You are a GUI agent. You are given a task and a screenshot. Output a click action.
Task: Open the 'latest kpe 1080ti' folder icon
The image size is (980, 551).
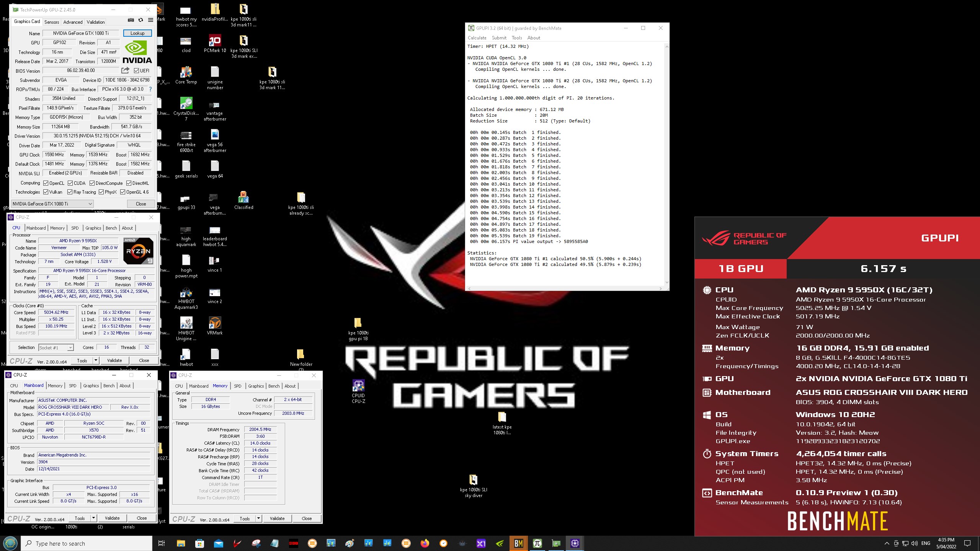502,423
